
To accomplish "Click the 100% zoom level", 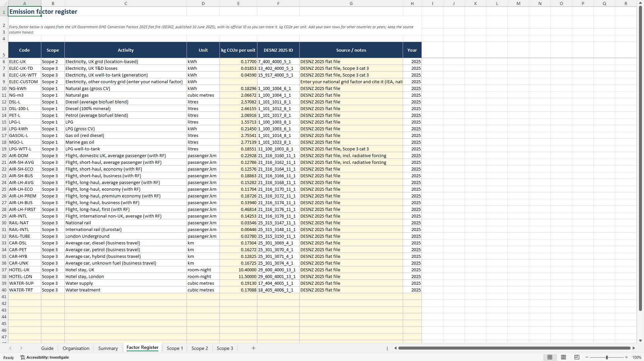I will [x=637, y=357].
